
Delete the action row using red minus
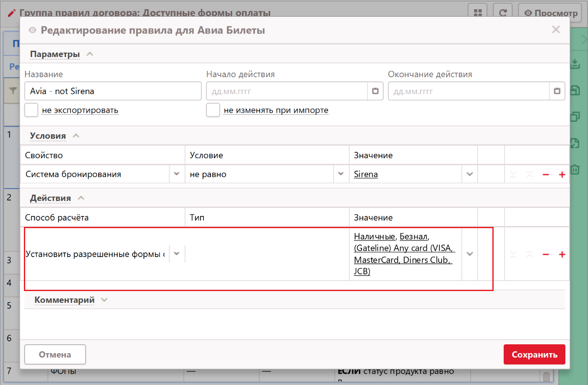click(x=546, y=255)
